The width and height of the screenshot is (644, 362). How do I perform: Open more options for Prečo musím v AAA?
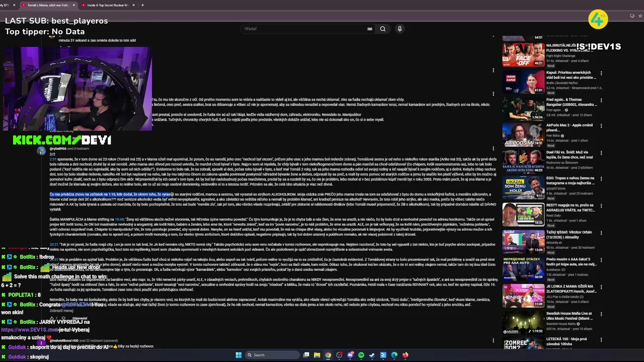pyautogui.click(x=601, y=259)
